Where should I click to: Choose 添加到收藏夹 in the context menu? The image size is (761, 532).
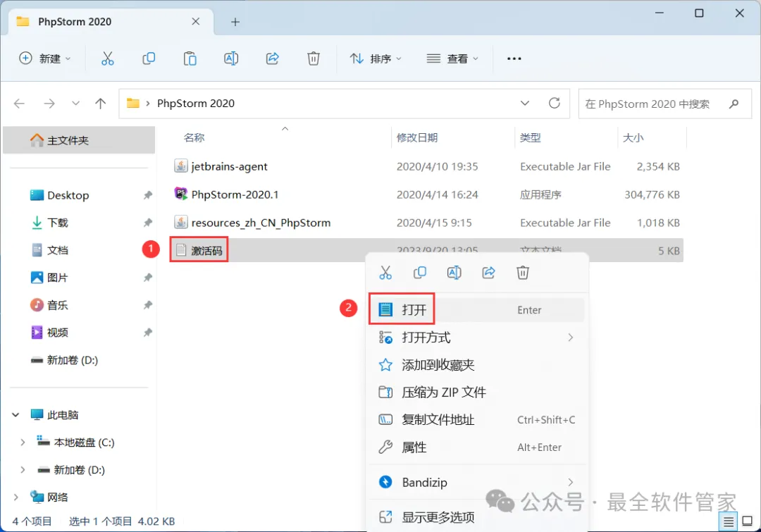click(476, 365)
